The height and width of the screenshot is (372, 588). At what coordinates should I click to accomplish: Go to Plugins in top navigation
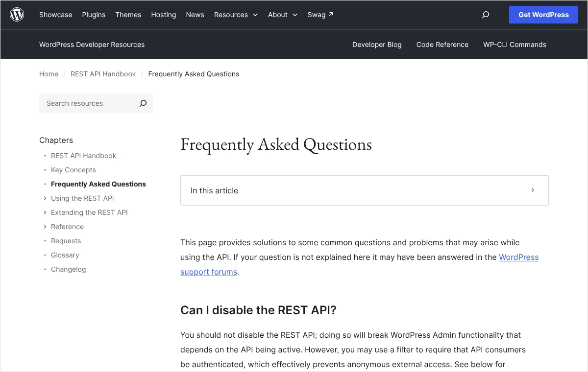click(x=94, y=15)
